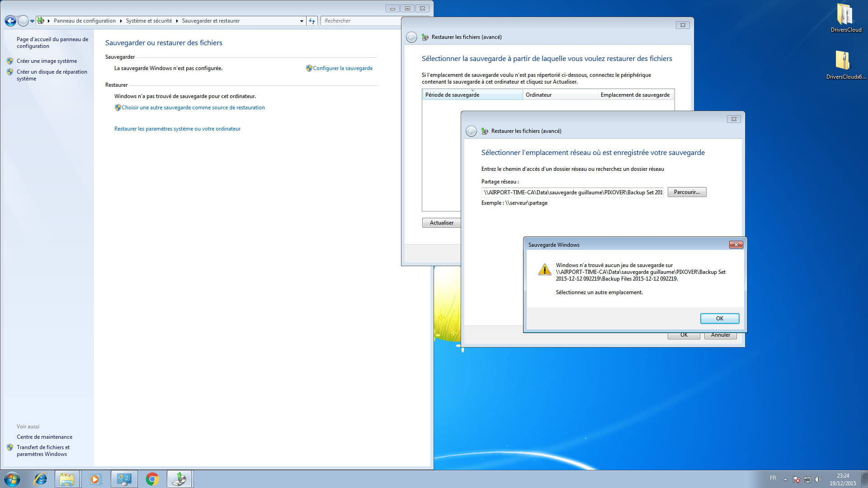Screen dimensions: 868x488
Task: Click the backup and restore taskbar icon
Action: coord(180,479)
